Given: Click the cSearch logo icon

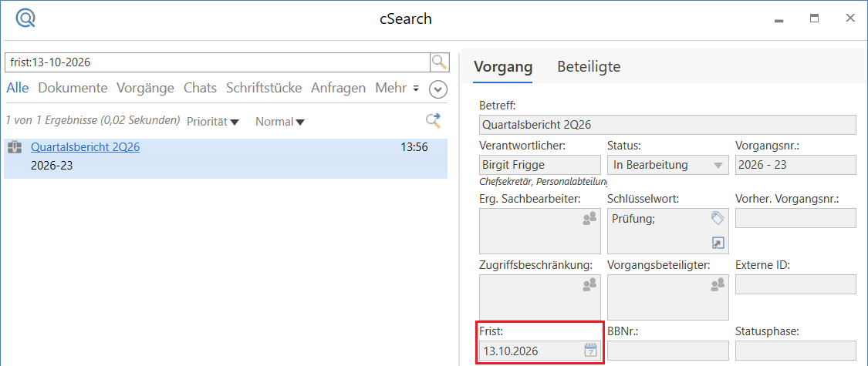Looking at the screenshot, I should click(25, 18).
